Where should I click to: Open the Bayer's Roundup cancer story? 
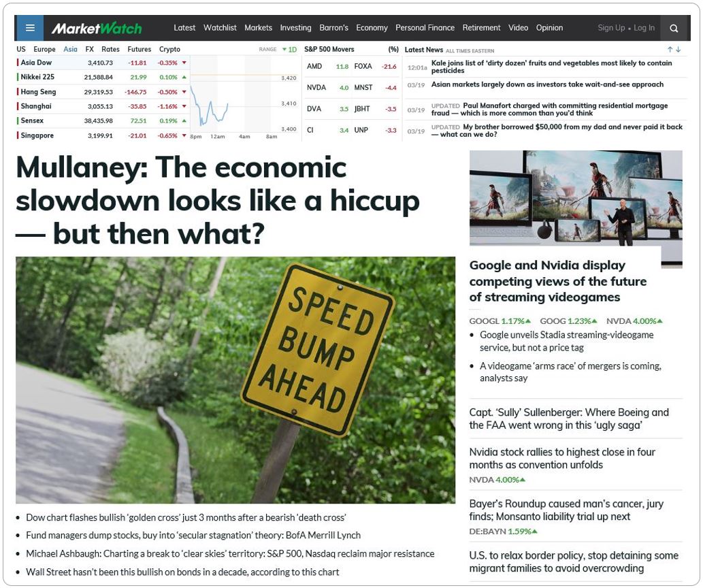coord(566,510)
